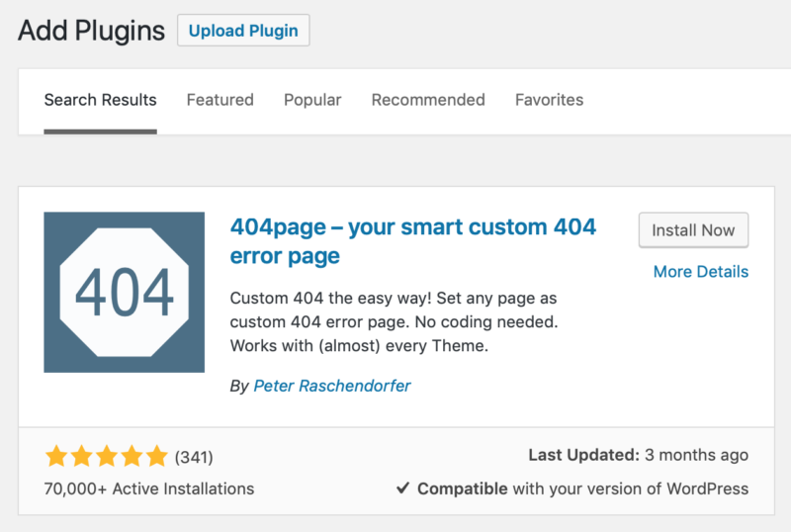The image size is (791, 532).
Task: Click the Add Plugins page heading
Action: (x=91, y=31)
